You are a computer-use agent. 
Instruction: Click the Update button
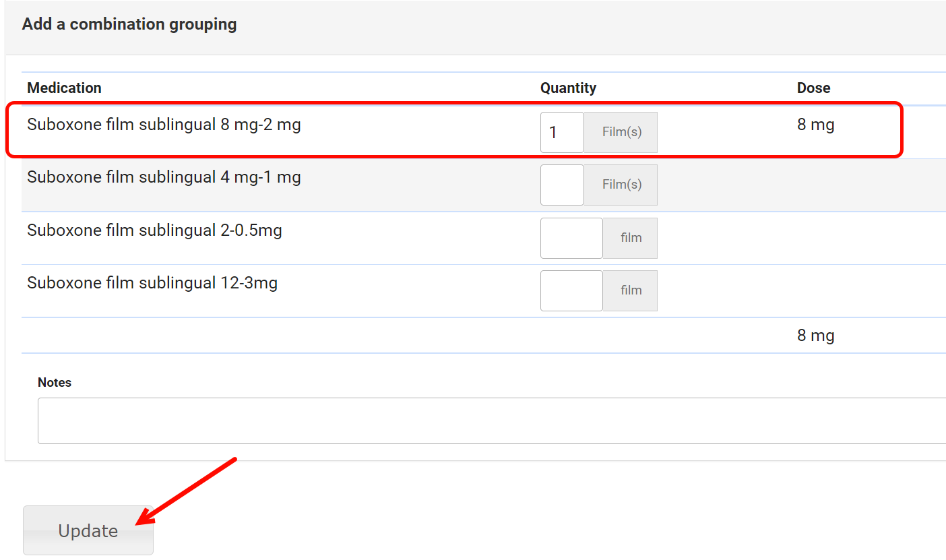coord(88,530)
